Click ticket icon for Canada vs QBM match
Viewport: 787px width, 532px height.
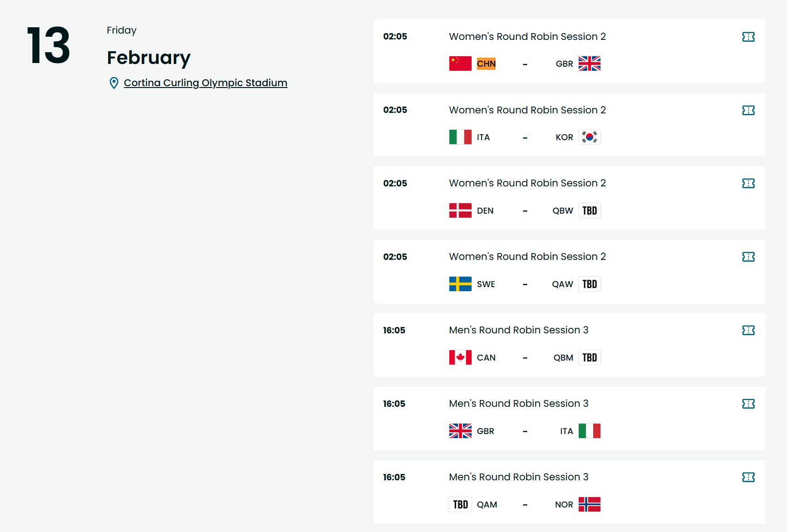(x=748, y=330)
